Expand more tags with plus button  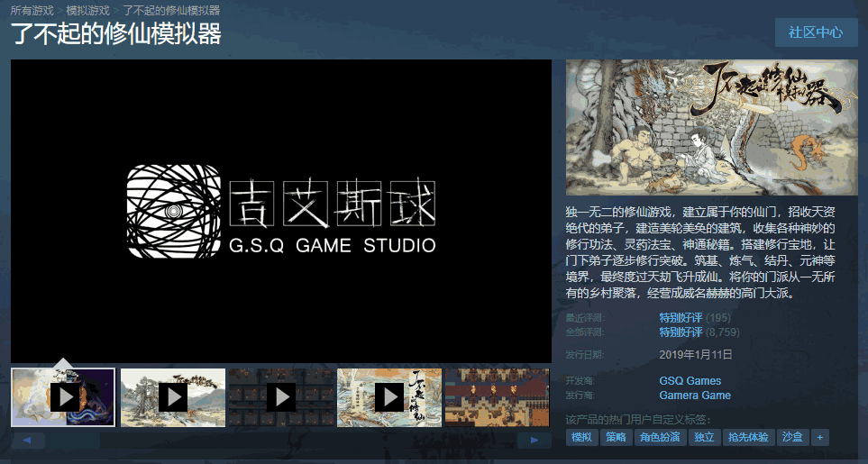819,437
